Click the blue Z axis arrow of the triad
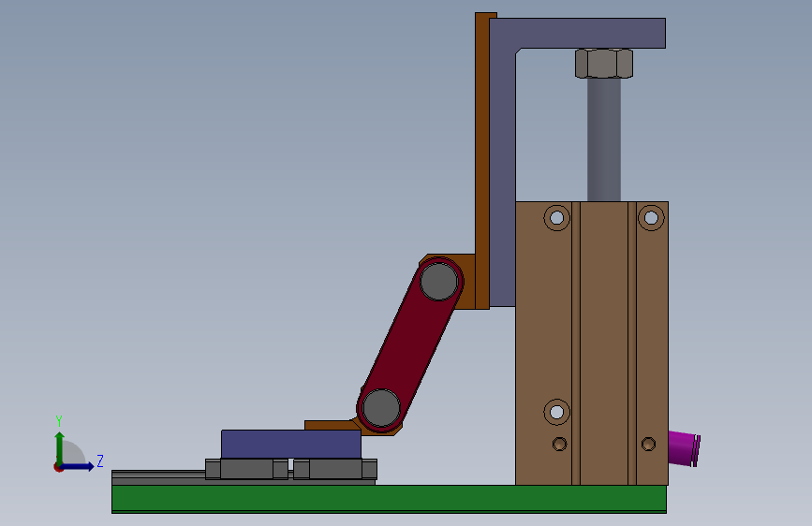 pos(78,466)
